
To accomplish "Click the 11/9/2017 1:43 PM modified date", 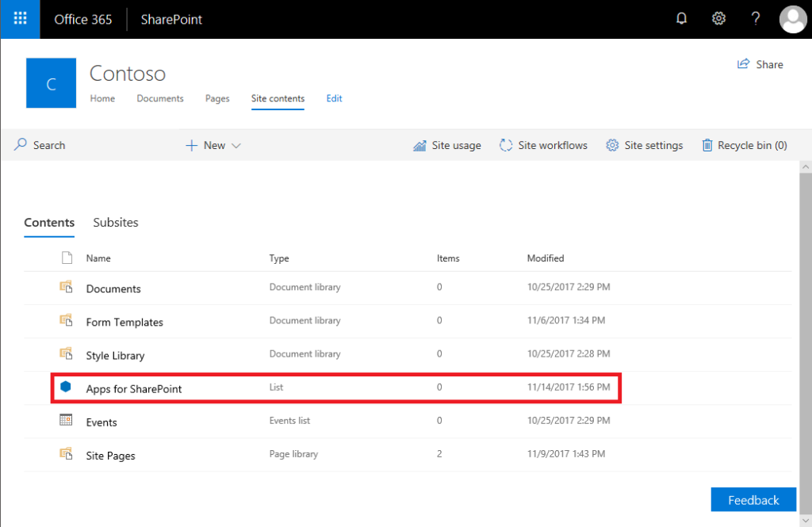I will [x=566, y=454].
